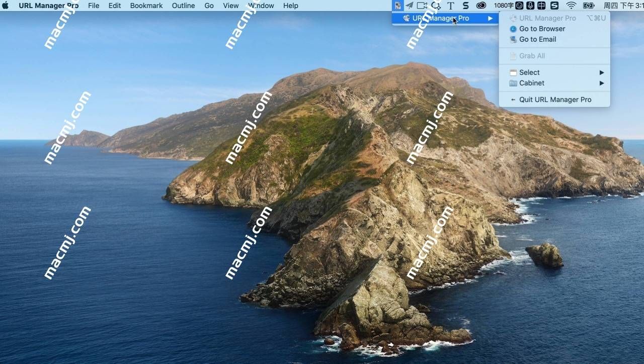Click the bold S status icon beside T
This screenshot has width=644, height=364.
(x=466, y=6)
